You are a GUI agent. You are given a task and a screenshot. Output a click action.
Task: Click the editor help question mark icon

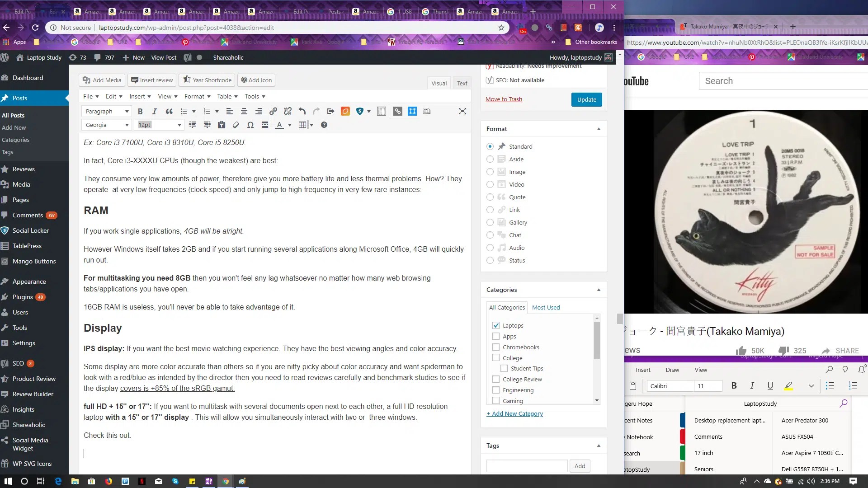coord(324,125)
